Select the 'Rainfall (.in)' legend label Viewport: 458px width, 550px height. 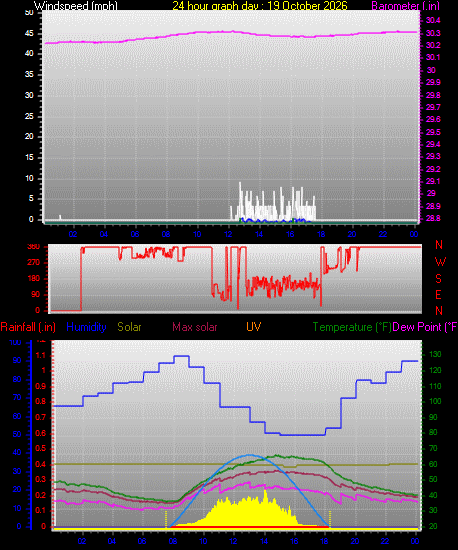pyautogui.click(x=28, y=327)
